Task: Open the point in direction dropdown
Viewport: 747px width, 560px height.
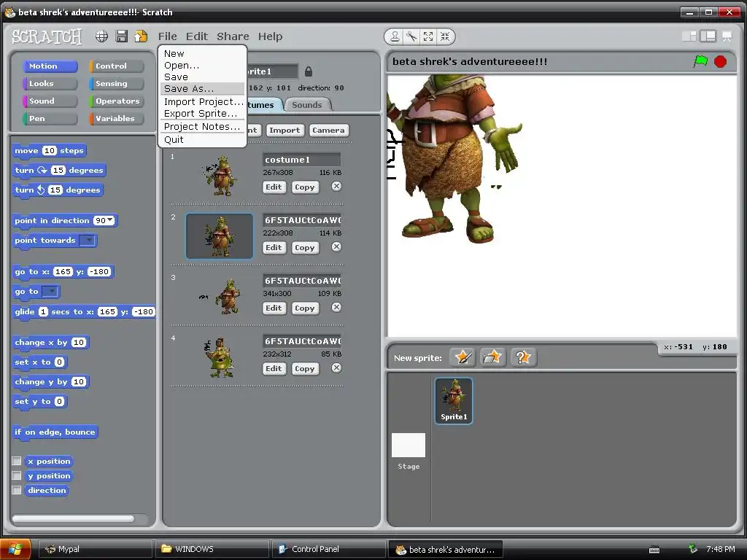Action: (x=111, y=220)
